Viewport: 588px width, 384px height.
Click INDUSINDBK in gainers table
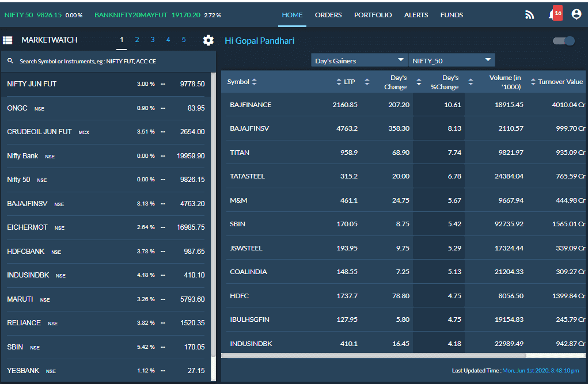251,344
